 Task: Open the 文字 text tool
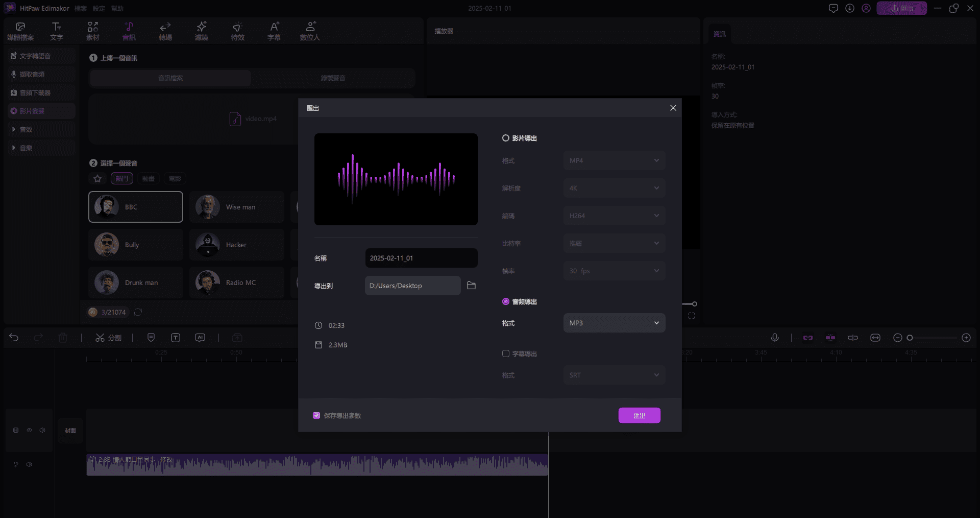[x=57, y=31]
